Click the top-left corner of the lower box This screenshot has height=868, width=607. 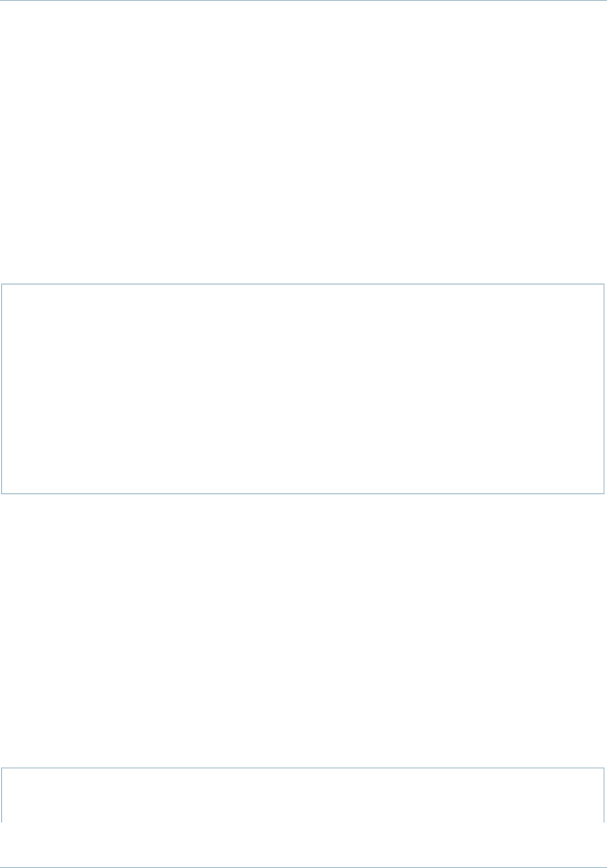coord(1,767)
